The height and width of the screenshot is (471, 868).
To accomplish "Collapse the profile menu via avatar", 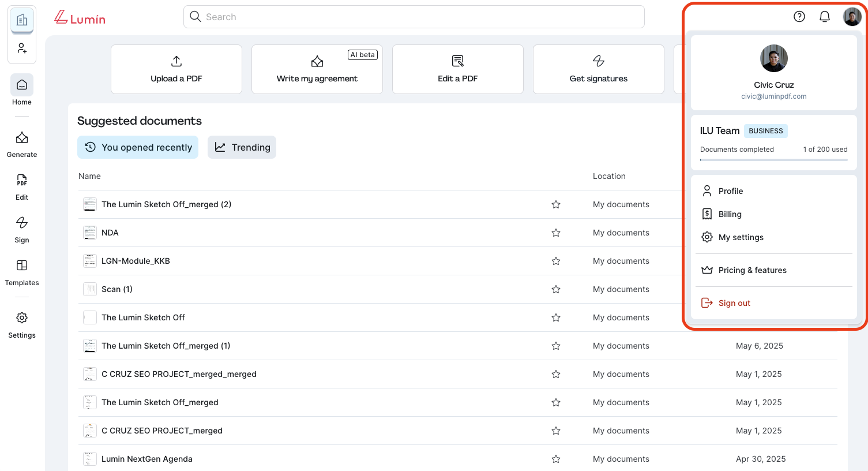I will pyautogui.click(x=852, y=17).
